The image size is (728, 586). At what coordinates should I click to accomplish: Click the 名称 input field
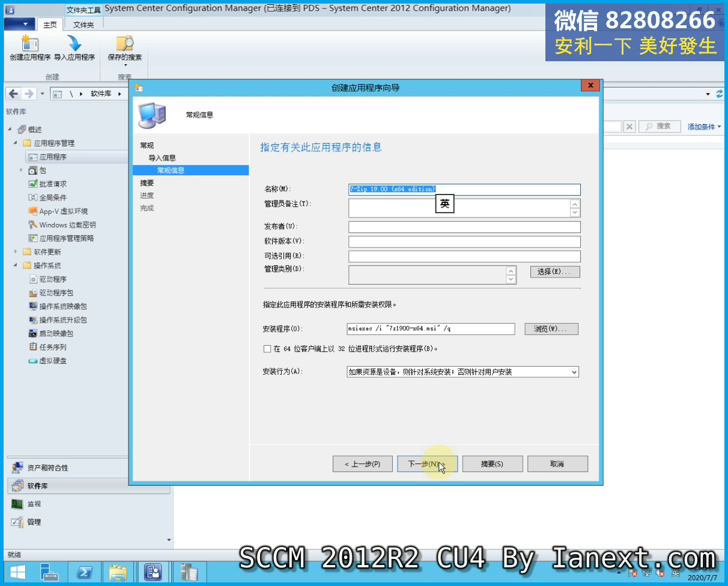[464, 189]
